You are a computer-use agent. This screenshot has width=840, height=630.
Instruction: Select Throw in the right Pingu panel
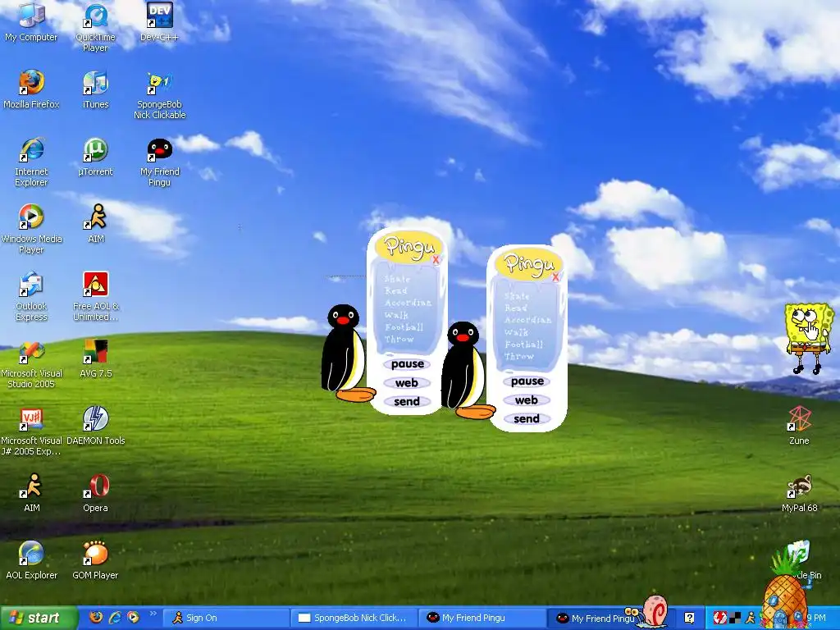click(519, 356)
